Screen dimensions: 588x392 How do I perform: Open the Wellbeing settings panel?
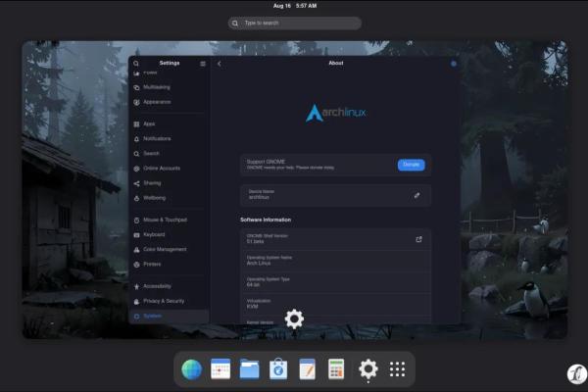click(169, 198)
